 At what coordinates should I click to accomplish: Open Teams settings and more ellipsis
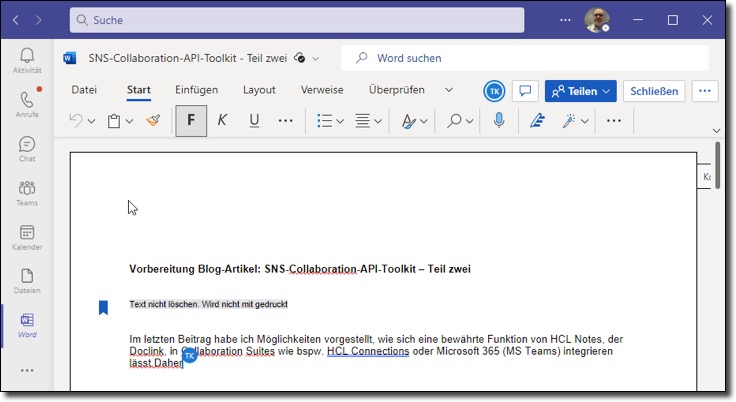[565, 20]
